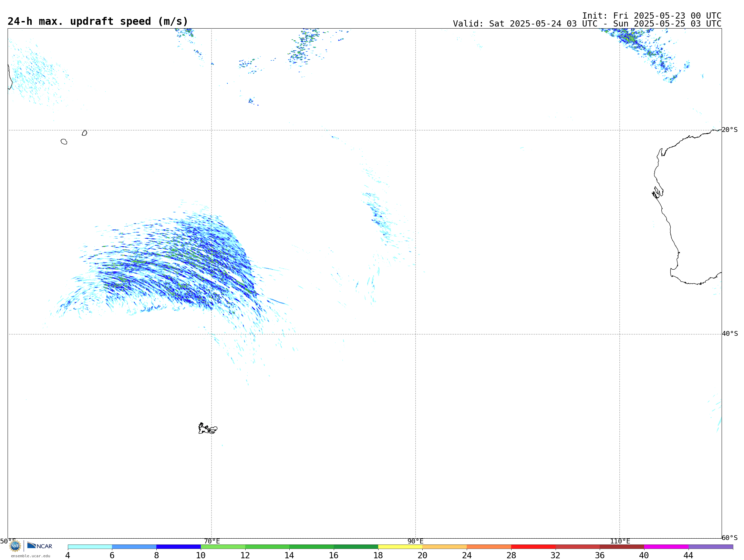Viewport: 744px width, 560px height.
Task: Click the purple swatch above 44 m/s
Action: (711, 547)
